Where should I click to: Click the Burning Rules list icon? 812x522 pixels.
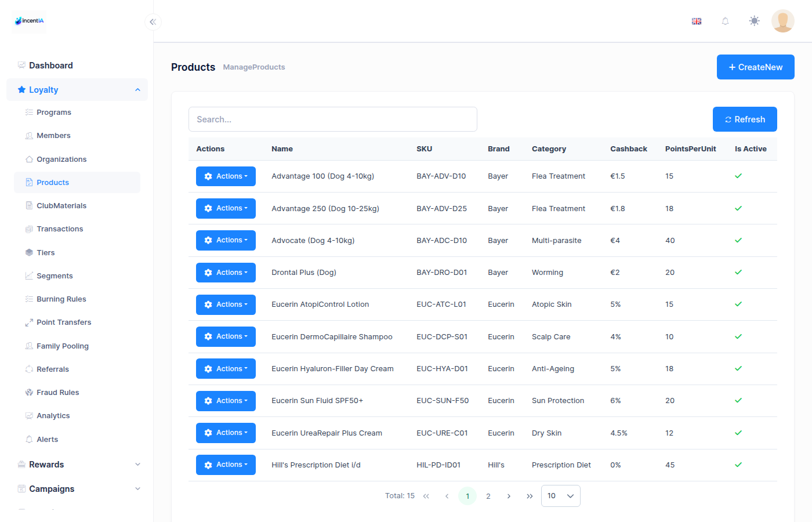[29, 299]
